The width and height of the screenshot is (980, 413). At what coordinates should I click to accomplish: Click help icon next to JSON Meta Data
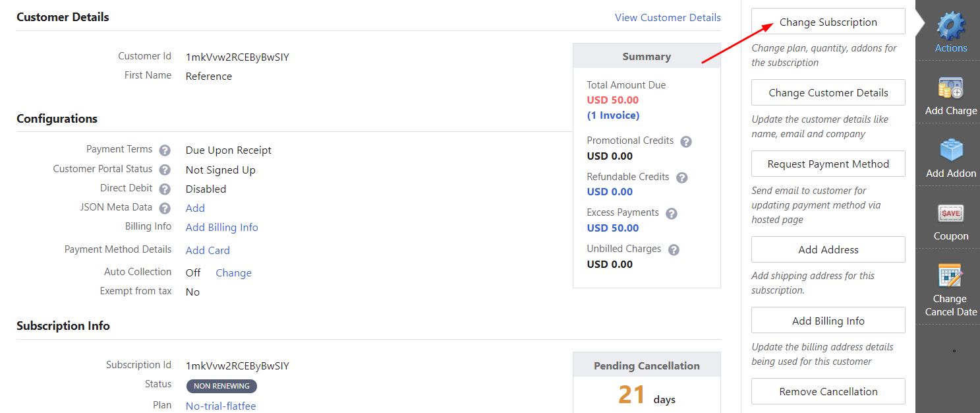[x=165, y=208]
